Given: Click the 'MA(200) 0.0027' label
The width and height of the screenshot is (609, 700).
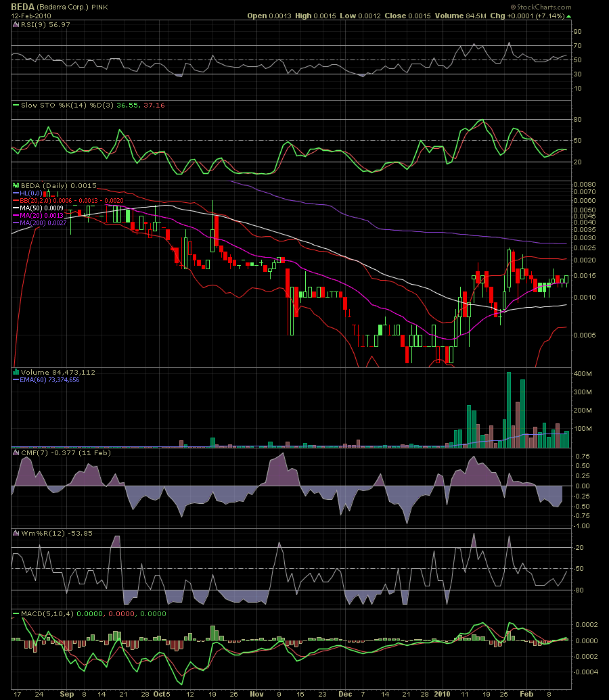Looking at the screenshot, I should click(44, 223).
